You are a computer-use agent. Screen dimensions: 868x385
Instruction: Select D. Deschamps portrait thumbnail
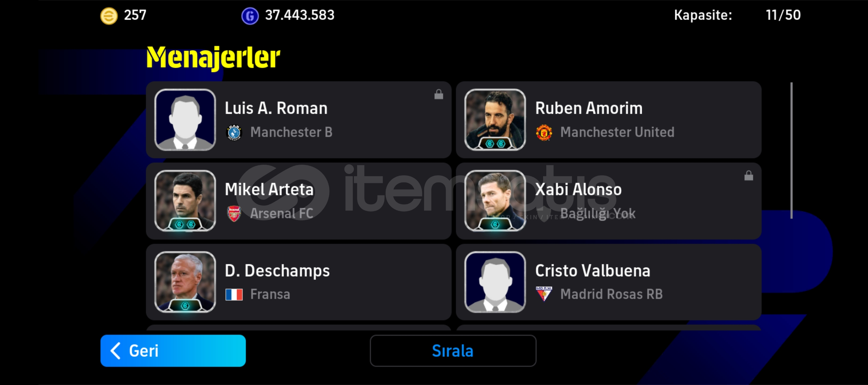tap(185, 282)
